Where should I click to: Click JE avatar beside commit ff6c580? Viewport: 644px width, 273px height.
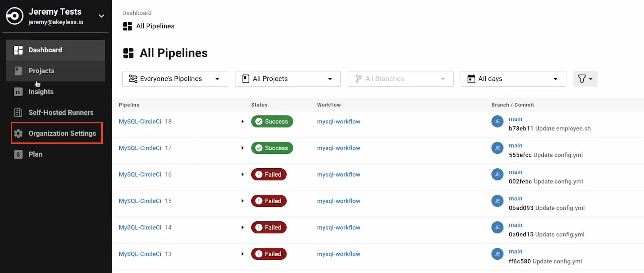[497, 254]
